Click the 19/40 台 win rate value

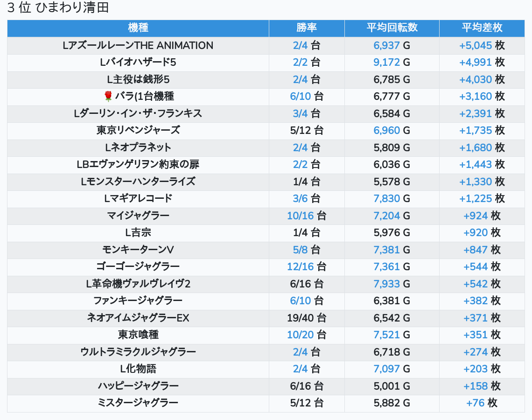click(307, 318)
